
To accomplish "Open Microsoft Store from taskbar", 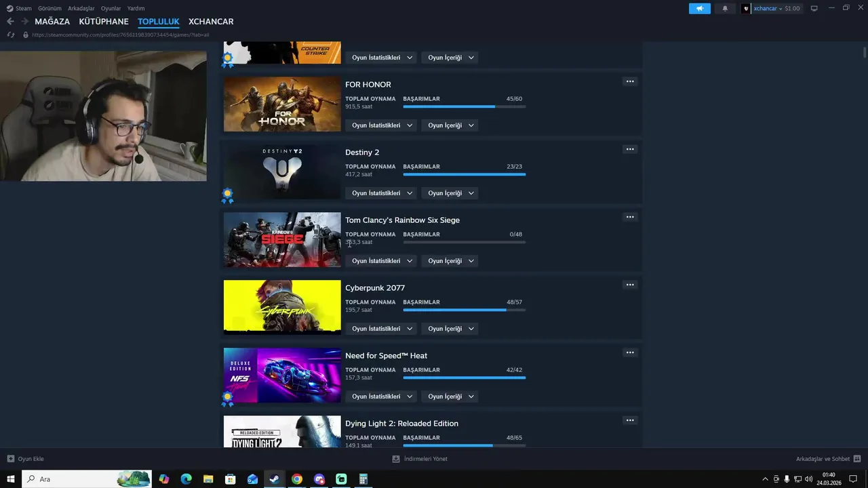I will tap(231, 479).
